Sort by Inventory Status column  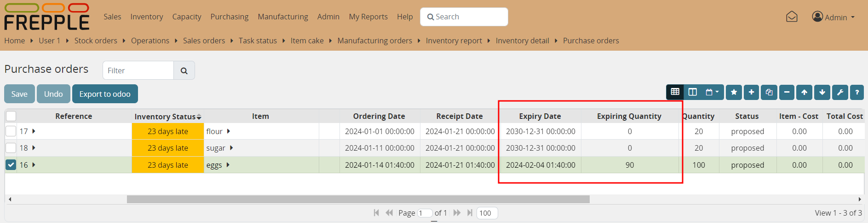click(x=167, y=117)
